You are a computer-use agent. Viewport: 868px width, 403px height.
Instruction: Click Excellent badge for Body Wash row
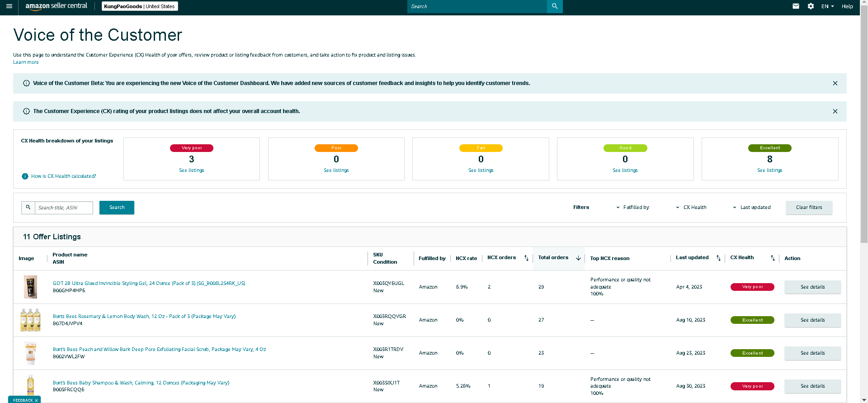(x=752, y=320)
